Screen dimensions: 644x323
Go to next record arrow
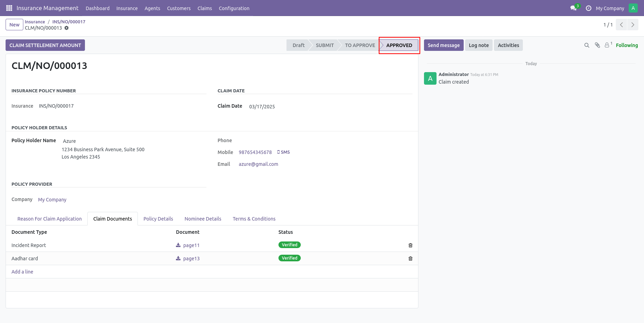(x=633, y=25)
